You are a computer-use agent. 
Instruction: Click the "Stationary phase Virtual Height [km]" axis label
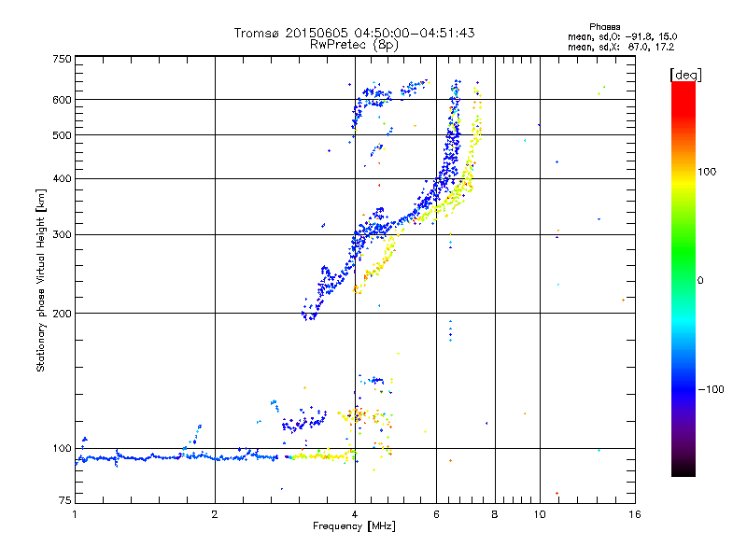pyautogui.click(x=41, y=281)
